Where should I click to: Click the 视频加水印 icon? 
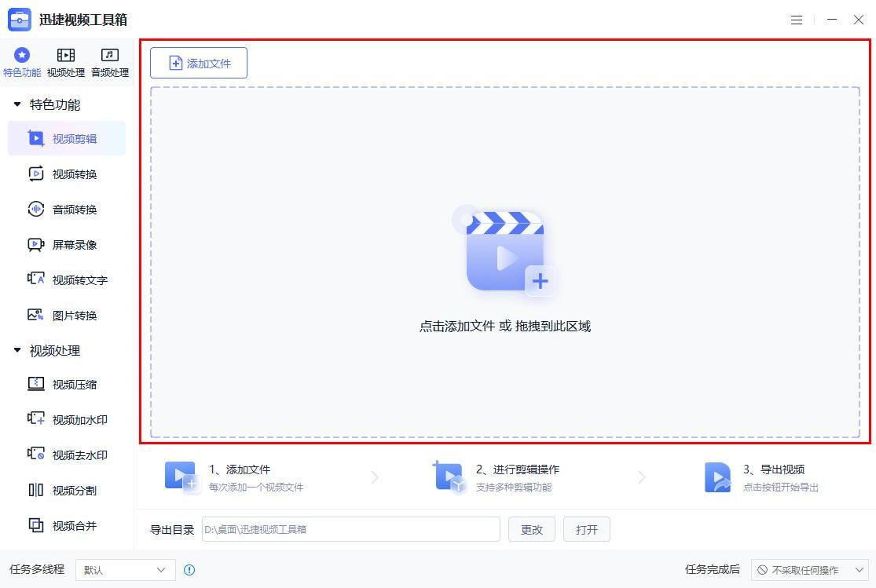pos(36,418)
